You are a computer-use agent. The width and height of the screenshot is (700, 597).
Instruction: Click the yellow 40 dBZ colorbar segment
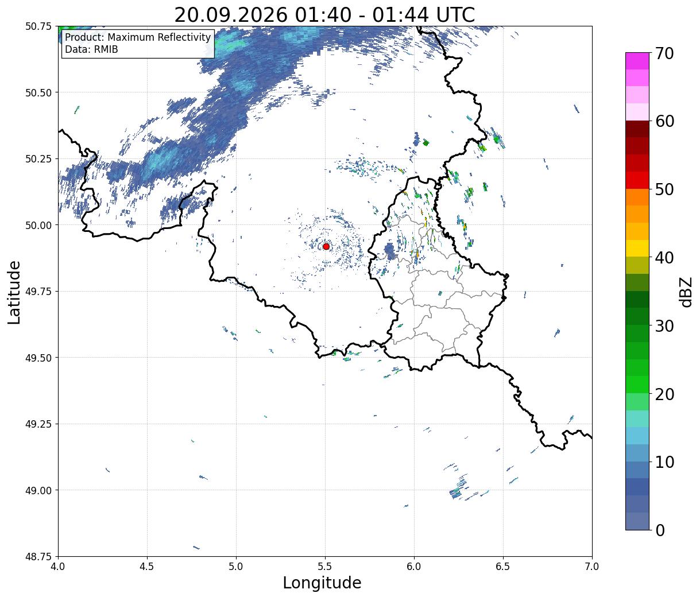click(637, 249)
